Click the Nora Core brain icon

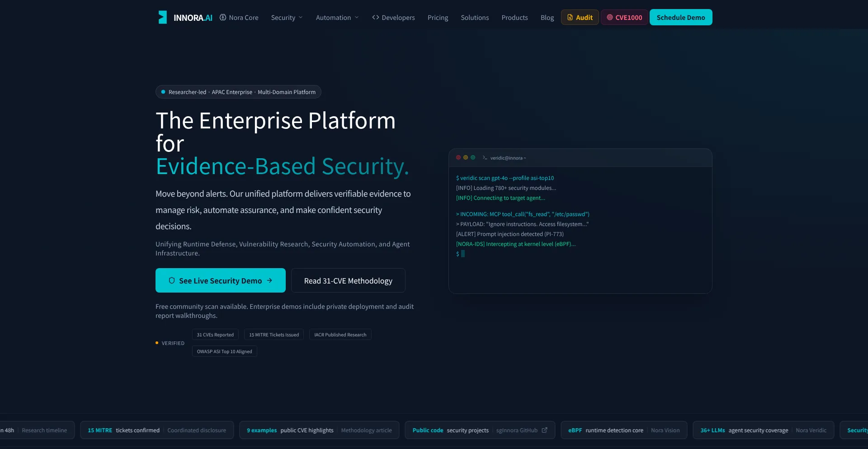(223, 17)
